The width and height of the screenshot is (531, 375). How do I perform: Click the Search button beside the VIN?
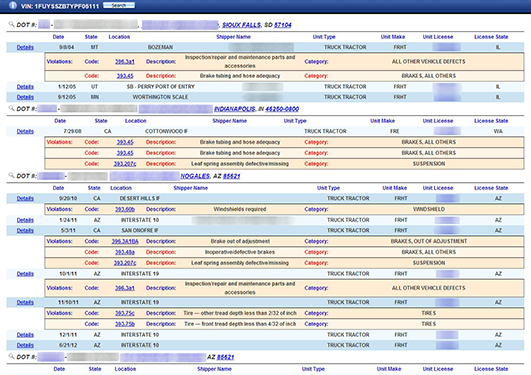pyautogui.click(x=119, y=5)
